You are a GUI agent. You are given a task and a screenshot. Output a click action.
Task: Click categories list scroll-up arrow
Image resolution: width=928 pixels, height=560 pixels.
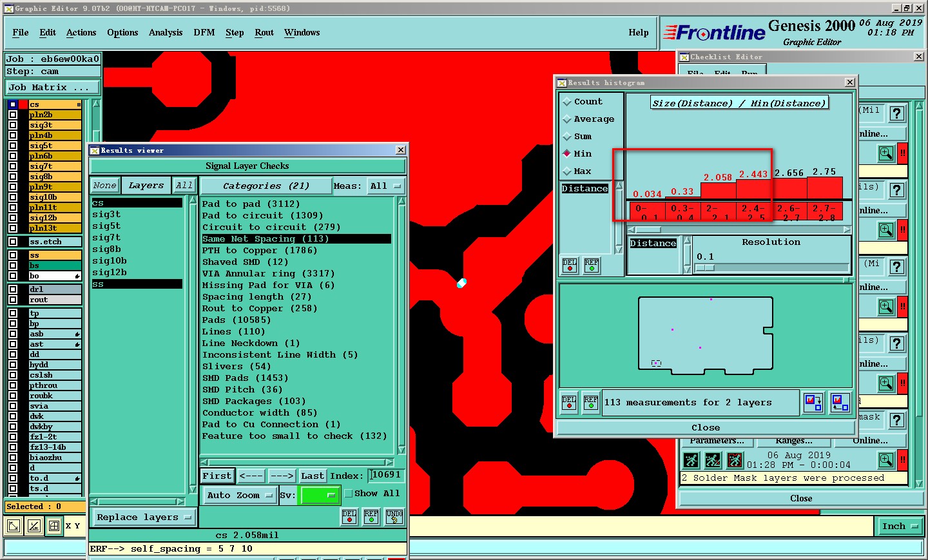point(401,201)
